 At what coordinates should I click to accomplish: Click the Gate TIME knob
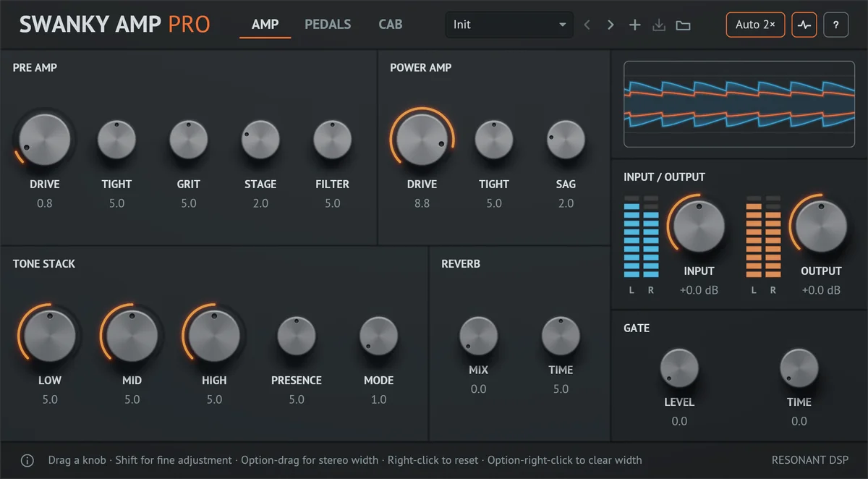pos(799,368)
